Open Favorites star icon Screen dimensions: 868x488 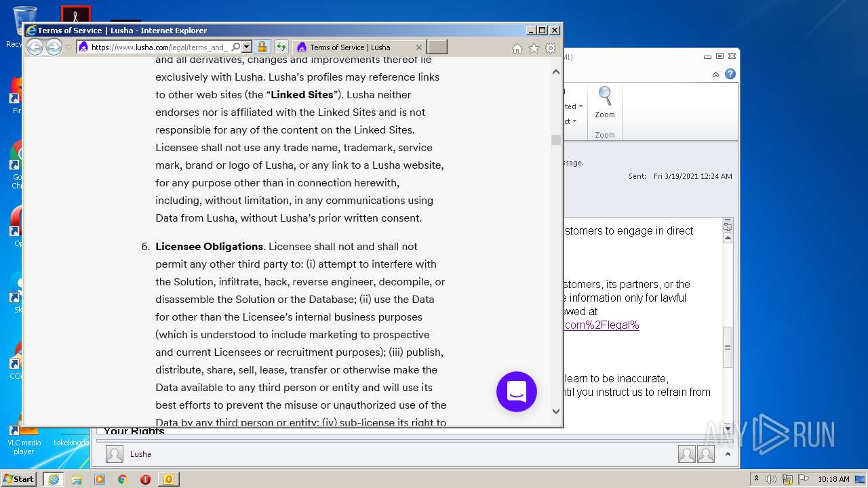tap(534, 48)
